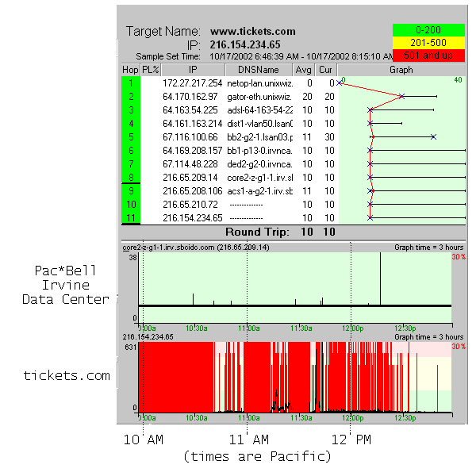Click the DNSName column header
This screenshot has width=476, height=476.
(x=259, y=70)
